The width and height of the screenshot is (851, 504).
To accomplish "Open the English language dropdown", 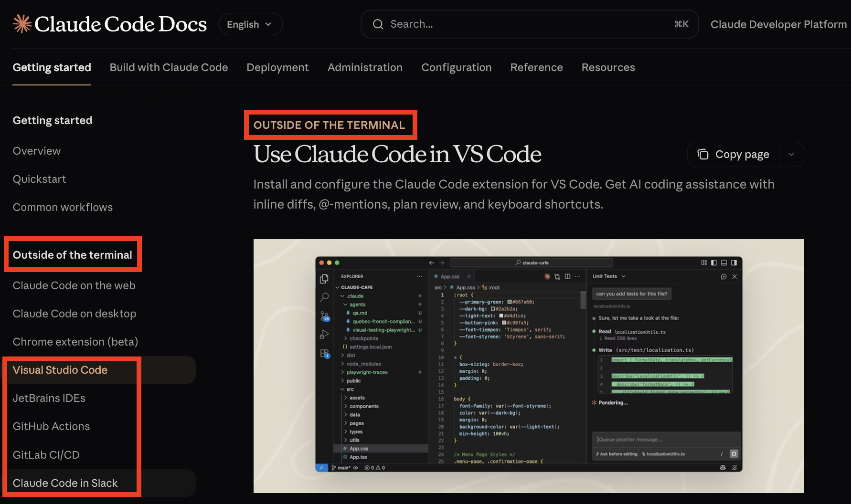I will [250, 24].
